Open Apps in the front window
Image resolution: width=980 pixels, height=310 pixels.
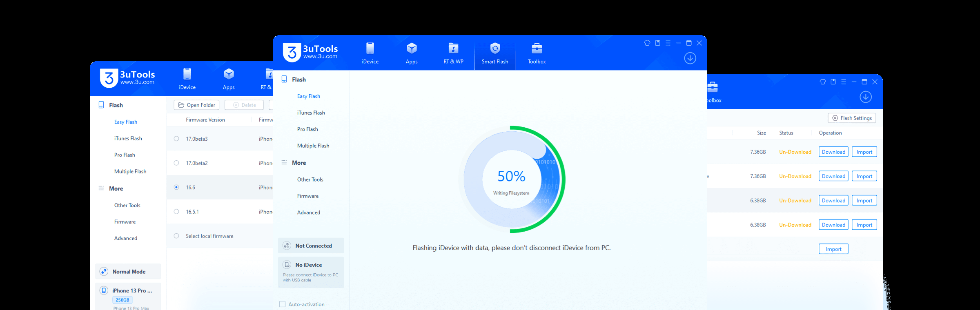[x=412, y=53]
